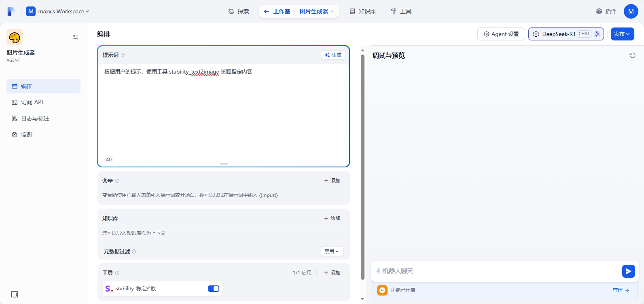Viewport: 644px width, 304px height.
Task: Open 插件 plugins page
Action: 606,11
